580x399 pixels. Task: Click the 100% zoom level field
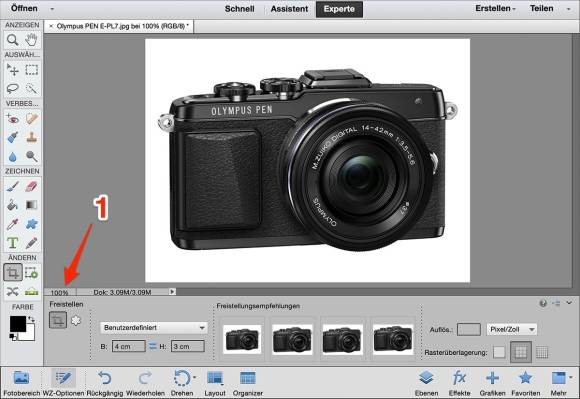pos(60,293)
